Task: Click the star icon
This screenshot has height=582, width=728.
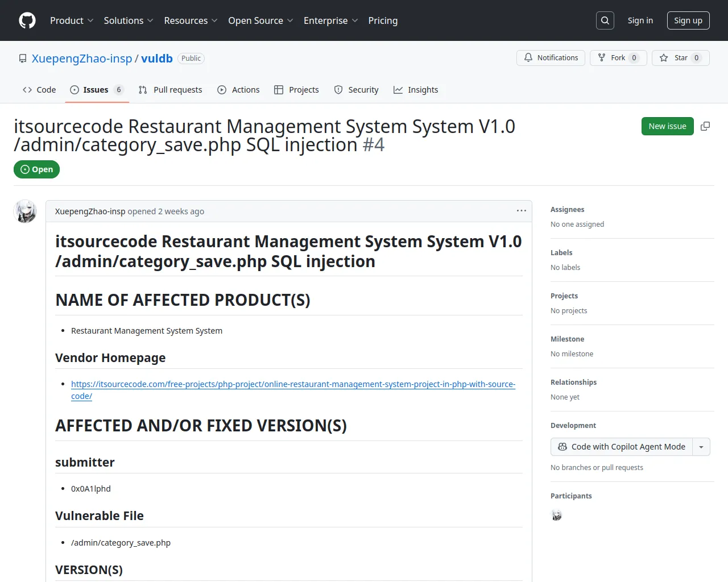Action: (664, 58)
